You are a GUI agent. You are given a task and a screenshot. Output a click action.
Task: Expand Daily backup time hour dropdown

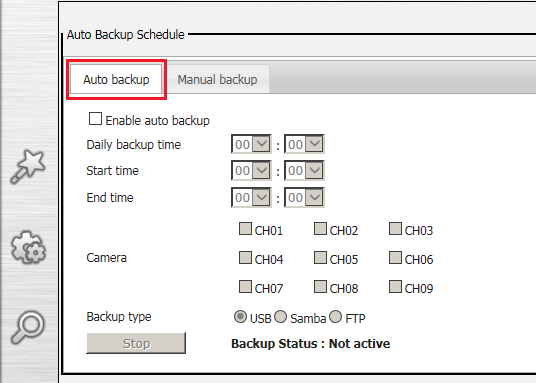pyautogui.click(x=251, y=144)
